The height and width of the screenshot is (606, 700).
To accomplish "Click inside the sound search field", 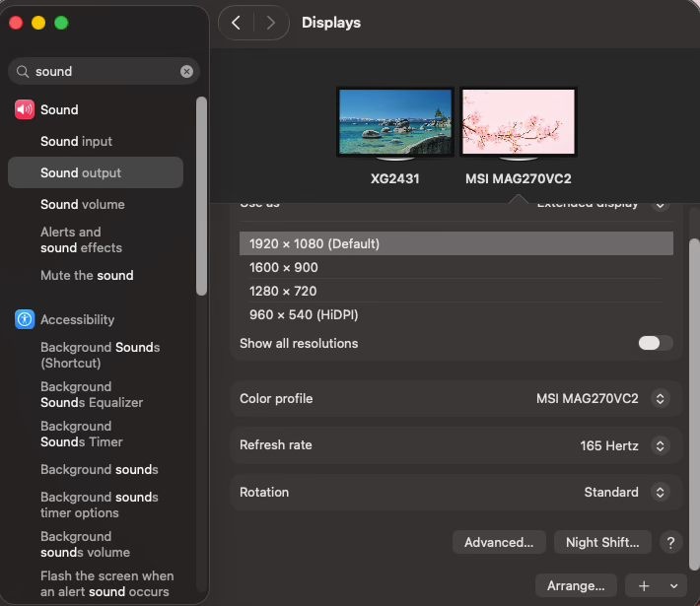I will (x=104, y=71).
